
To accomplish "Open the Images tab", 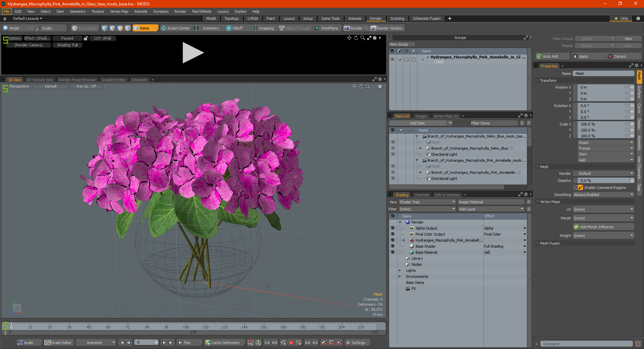I will (421, 116).
